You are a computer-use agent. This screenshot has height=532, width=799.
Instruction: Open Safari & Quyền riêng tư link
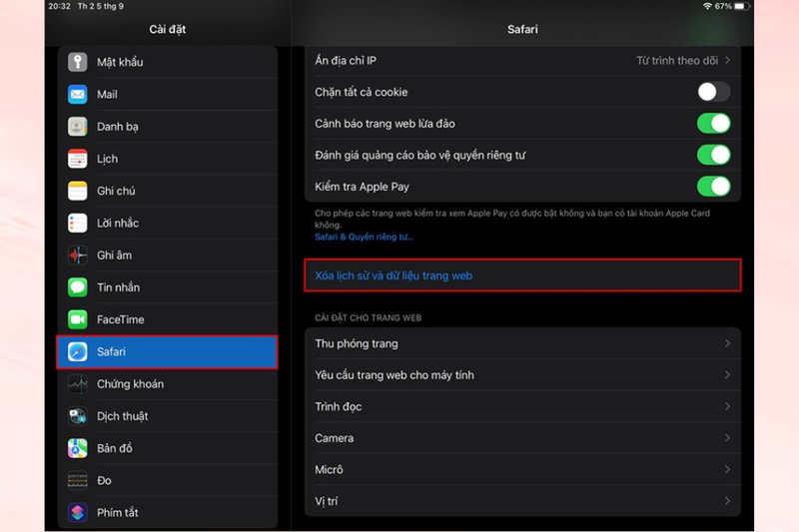pos(364,237)
